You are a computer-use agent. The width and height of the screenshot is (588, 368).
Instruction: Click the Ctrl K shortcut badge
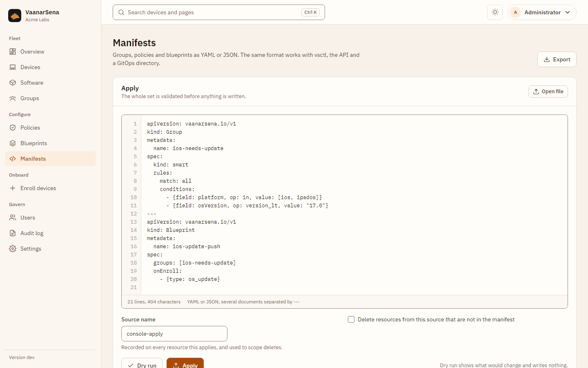tap(310, 12)
